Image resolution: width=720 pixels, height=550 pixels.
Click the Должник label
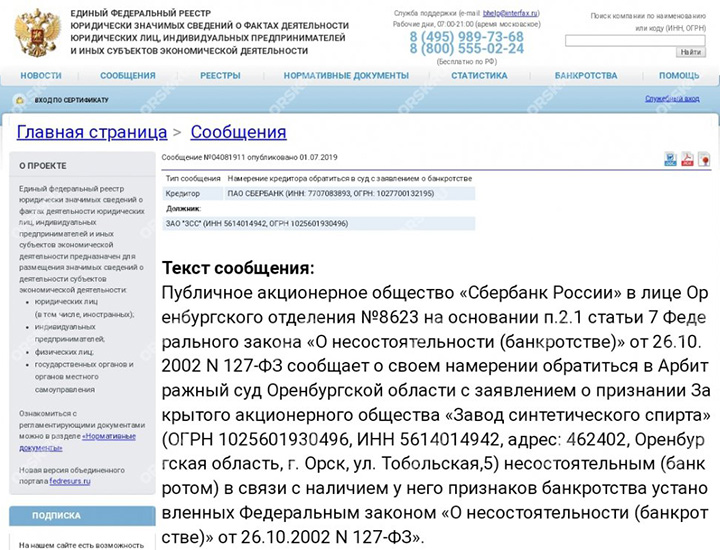coord(183,209)
